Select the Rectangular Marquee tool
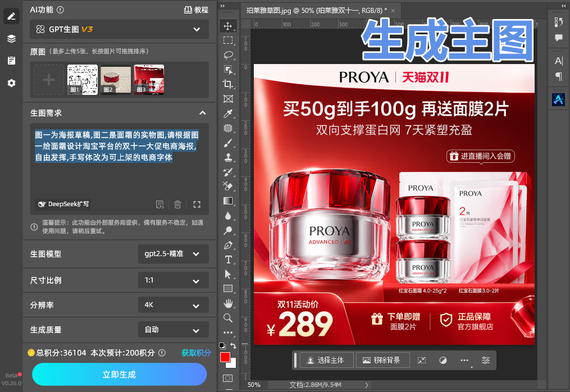 [228, 40]
